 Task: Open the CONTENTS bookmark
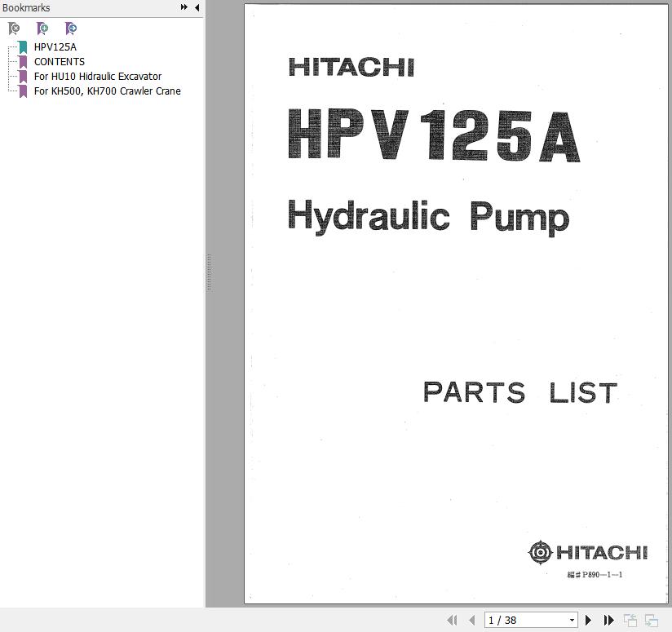[x=60, y=62]
